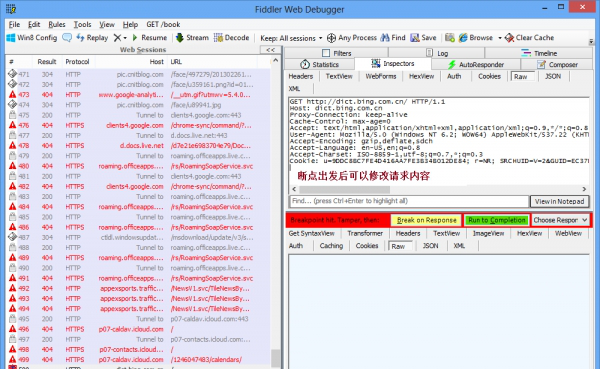Select session 476 clients4.google.com row
The width and height of the screenshot is (600, 383).
(139, 125)
